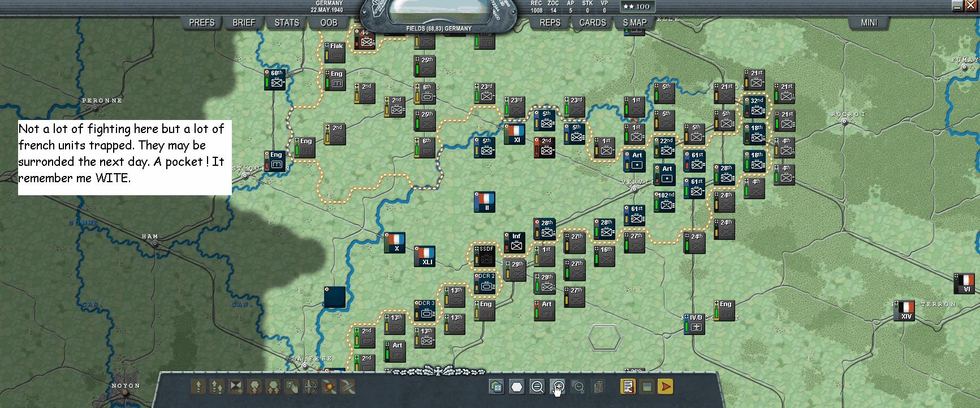
Task: Click the hexagon with single arrow icon
Action: tap(254, 386)
